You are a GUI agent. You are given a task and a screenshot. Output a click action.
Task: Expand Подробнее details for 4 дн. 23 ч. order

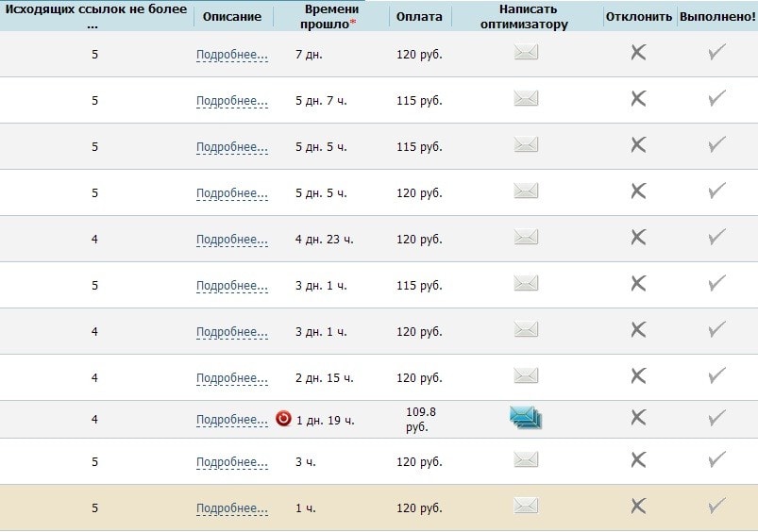(x=231, y=240)
